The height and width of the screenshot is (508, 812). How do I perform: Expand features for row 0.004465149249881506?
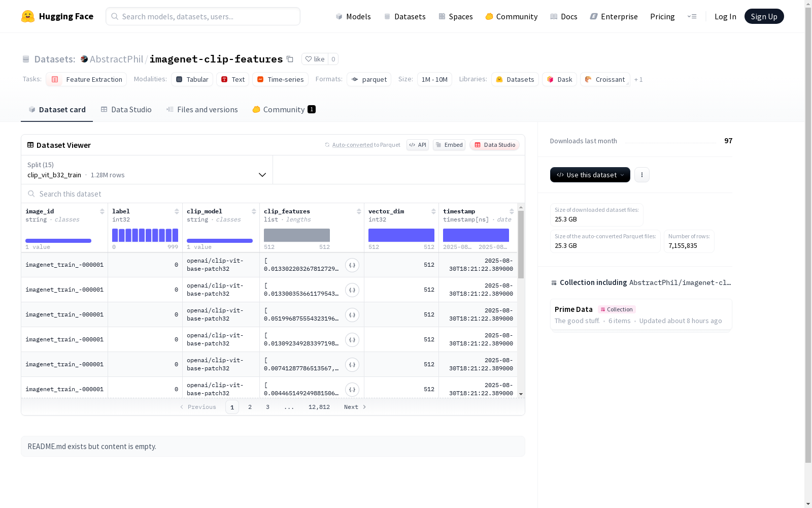click(352, 390)
